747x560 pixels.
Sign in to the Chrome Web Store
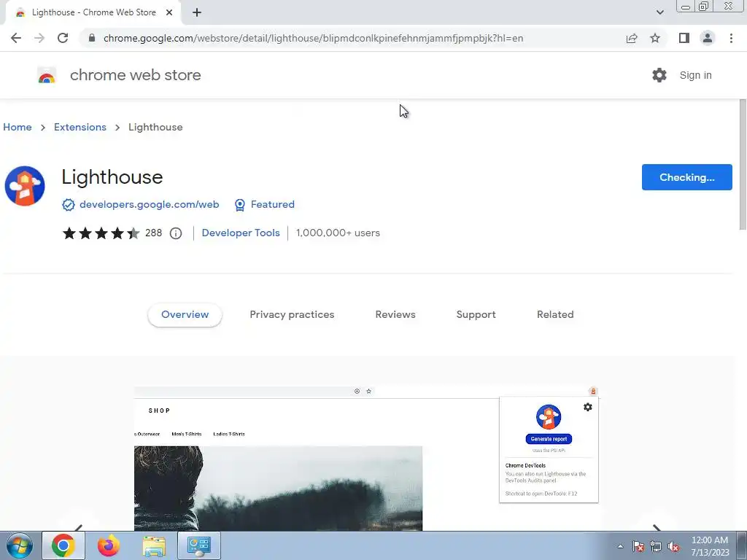695,75
